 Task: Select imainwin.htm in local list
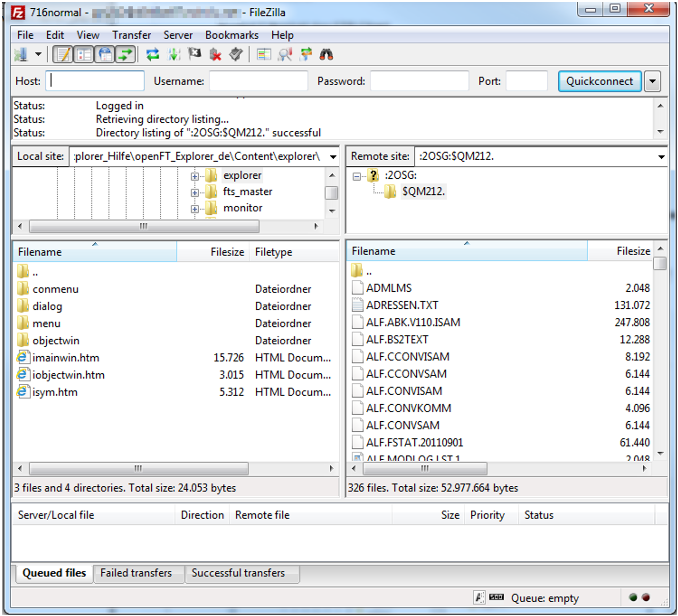pos(66,358)
